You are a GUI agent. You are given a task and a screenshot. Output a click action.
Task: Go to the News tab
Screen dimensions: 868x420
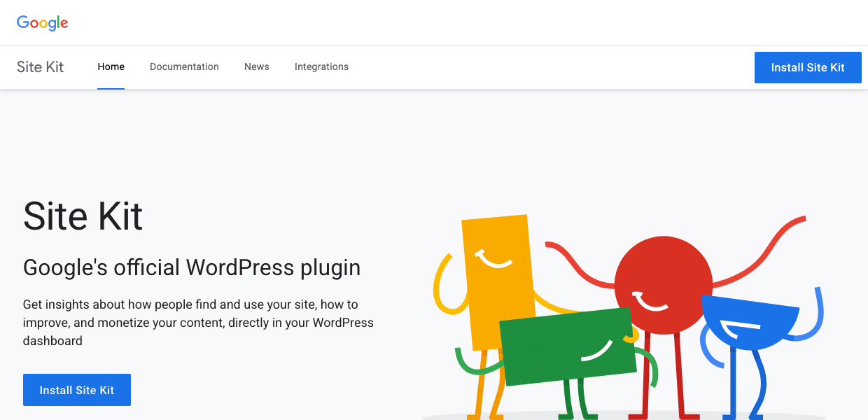point(257,67)
